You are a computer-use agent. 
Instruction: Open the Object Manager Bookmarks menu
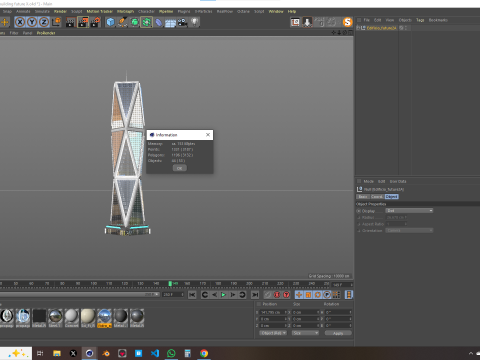(x=438, y=20)
